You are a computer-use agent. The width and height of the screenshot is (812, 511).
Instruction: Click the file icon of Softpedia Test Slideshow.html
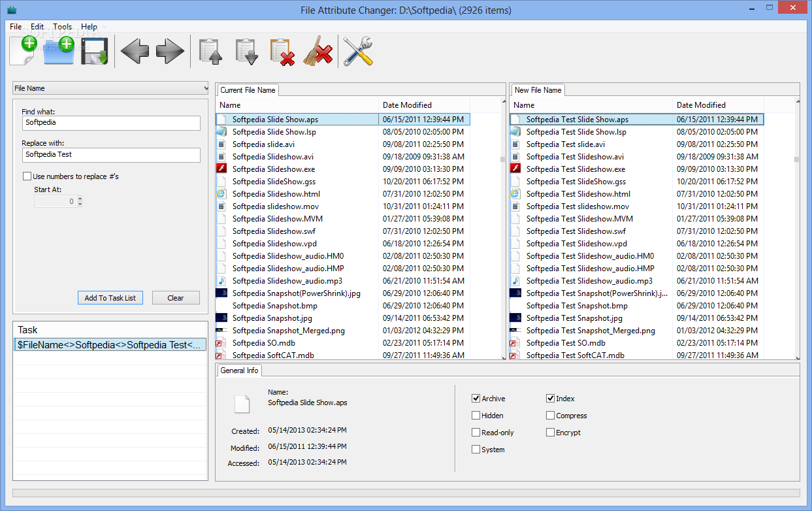click(x=515, y=193)
